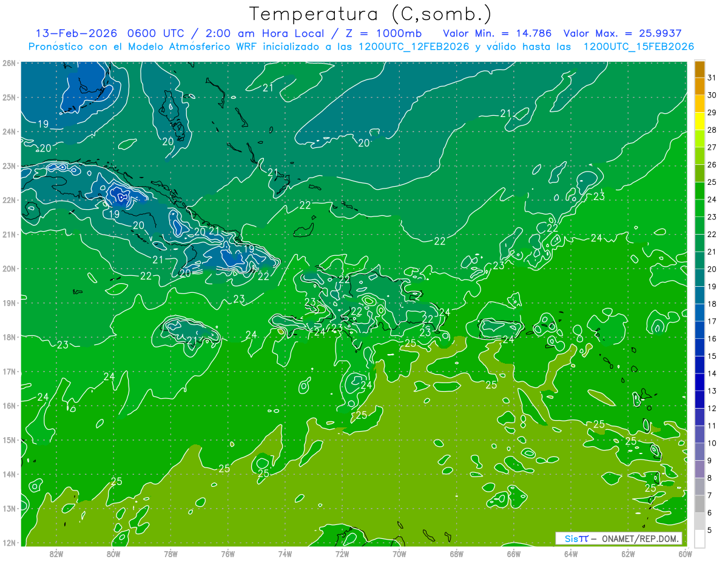Select the yellow swatch between 28 and 29

coord(699,121)
